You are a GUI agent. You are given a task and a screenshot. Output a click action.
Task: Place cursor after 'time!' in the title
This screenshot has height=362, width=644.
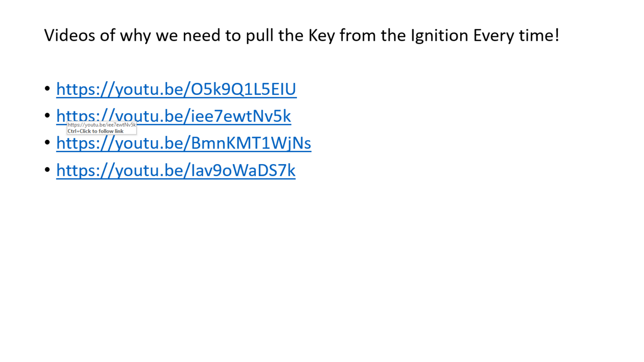point(560,35)
